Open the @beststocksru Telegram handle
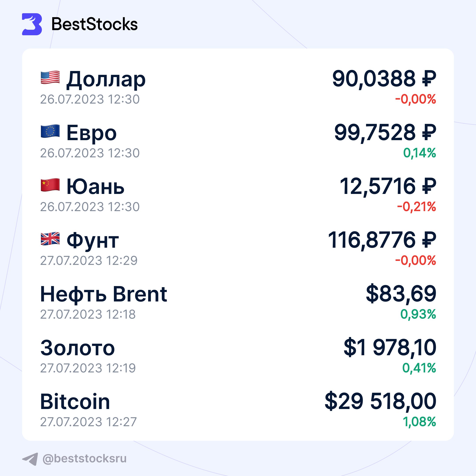476x476 pixels. 84,459
